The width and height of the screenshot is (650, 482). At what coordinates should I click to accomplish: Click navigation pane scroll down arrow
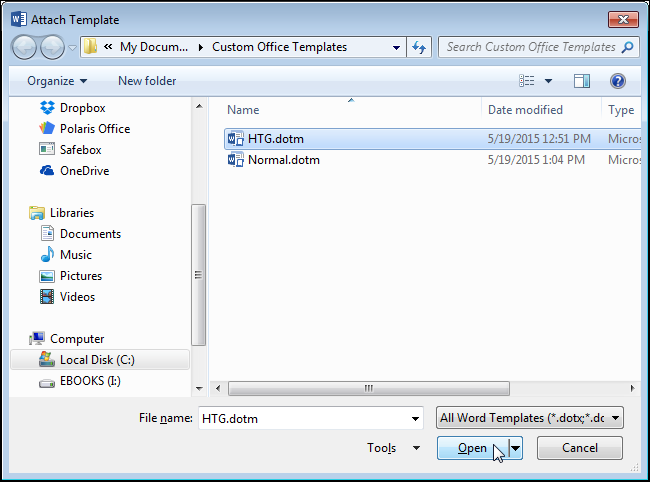pyautogui.click(x=199, y=388)
